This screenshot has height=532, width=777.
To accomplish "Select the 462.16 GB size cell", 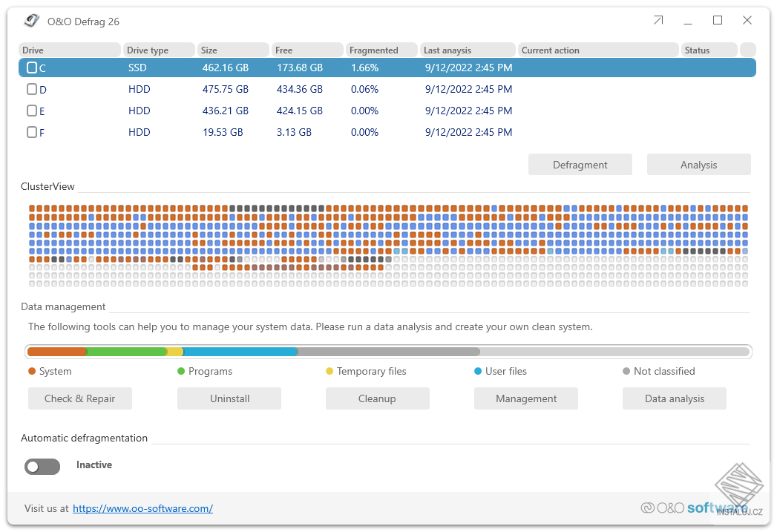I will [226, 68].
